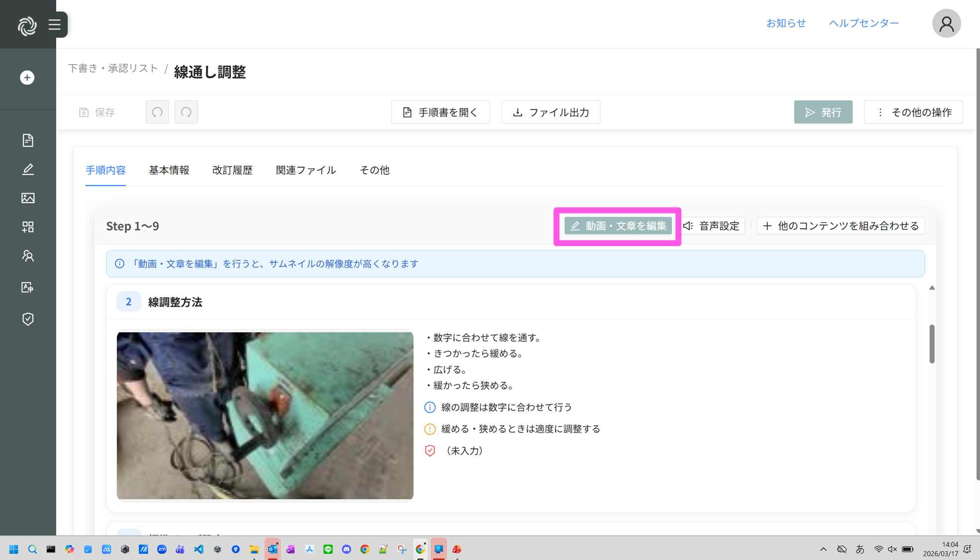Click the redo arrow button
The height and width of the screenshot is (560, 980).
click(186, 112)
